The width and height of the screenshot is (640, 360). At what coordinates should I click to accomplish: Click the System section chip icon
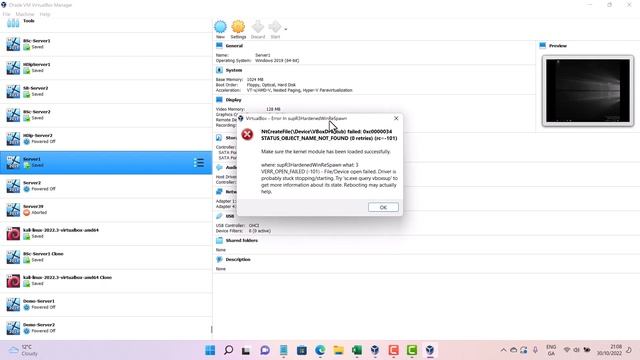pos(219,70)
